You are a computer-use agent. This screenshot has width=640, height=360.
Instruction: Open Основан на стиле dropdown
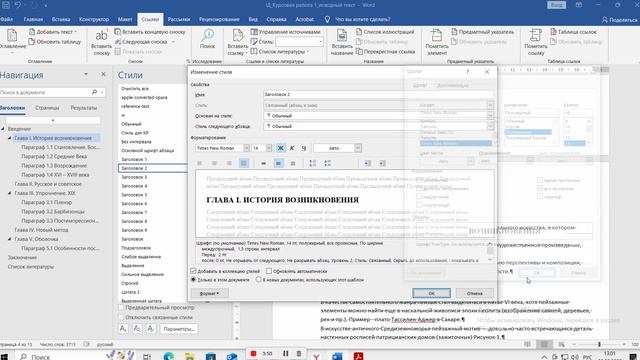(490, 116)
